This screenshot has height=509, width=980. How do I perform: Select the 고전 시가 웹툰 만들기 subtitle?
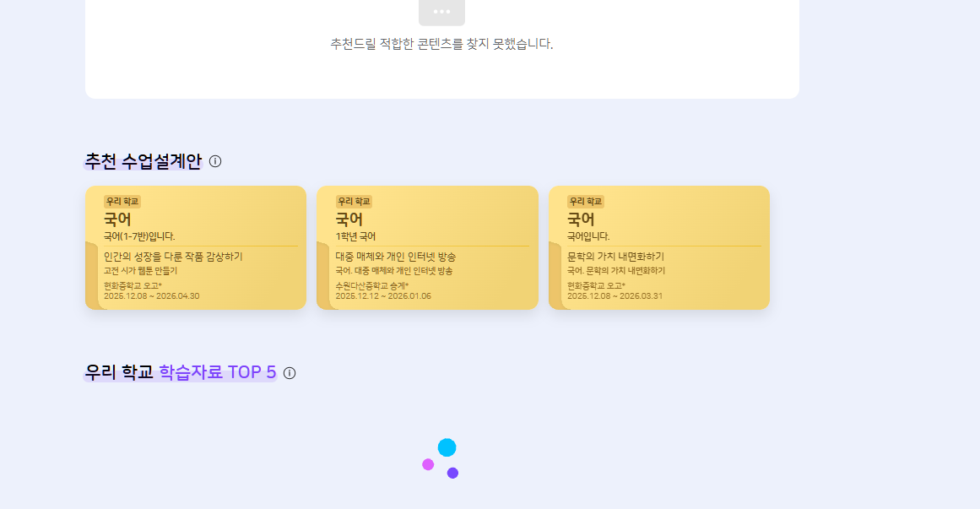pyautogui.click(x=140, y=271)
